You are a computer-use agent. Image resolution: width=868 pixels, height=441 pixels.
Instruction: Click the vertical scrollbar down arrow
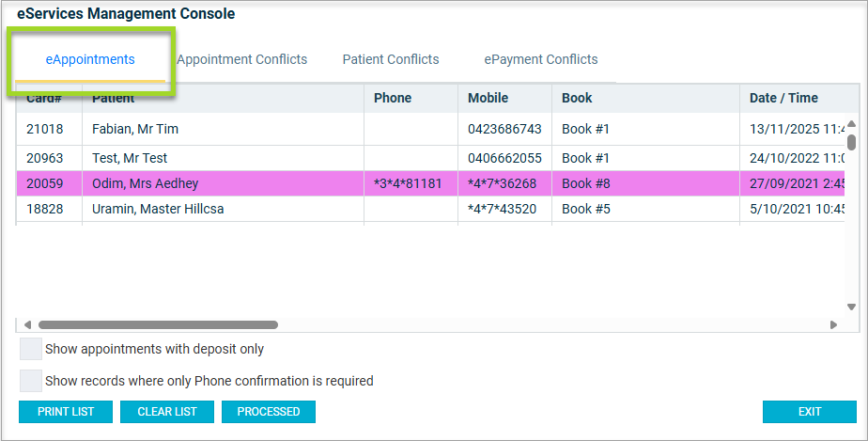tap(851, 307)
